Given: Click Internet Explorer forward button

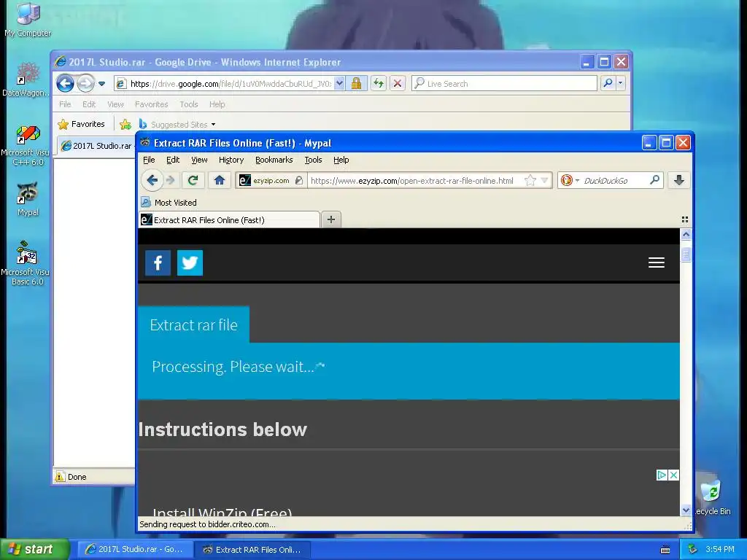Looking at the screenshot, I should pyautogui.click(x=86, y=84).
